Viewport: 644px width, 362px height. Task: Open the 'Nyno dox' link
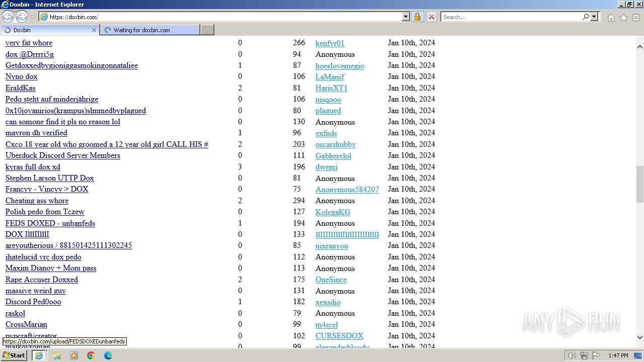tap(22, 76)
